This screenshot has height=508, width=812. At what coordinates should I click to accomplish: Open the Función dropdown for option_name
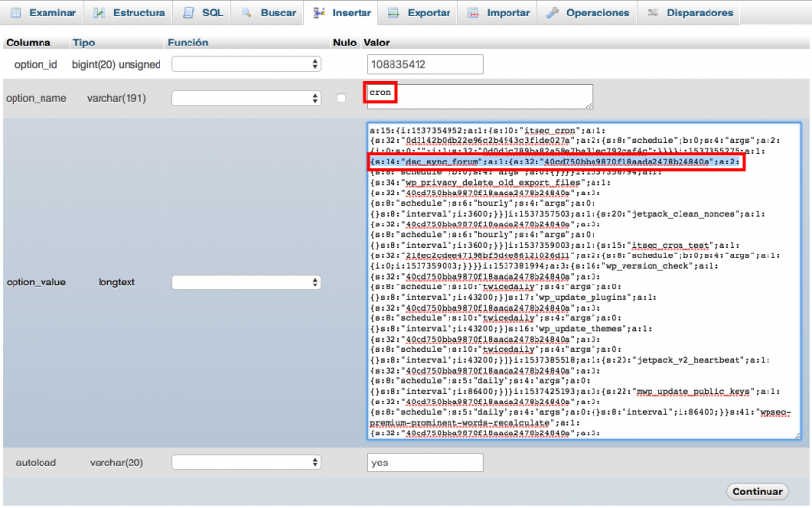(246, 98)
